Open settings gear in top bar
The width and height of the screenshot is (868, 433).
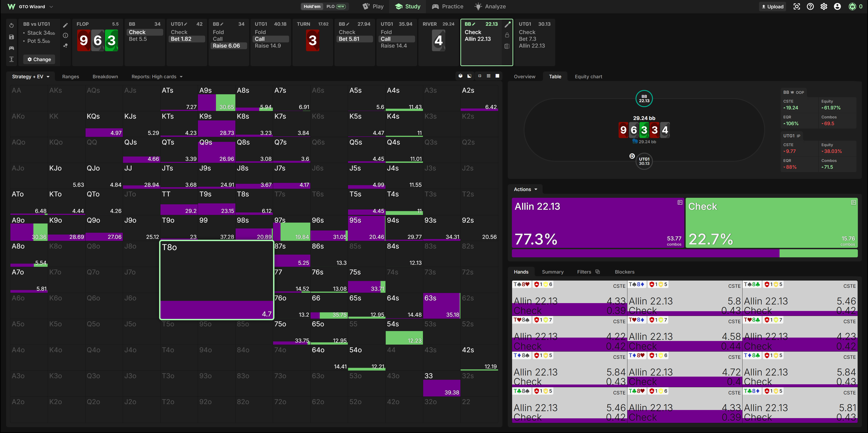[x=824, y=6]
